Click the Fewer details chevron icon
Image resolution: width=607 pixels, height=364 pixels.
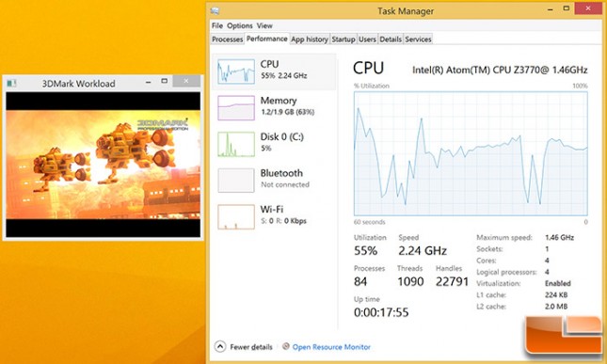pyautogui.click(x=220, y=346)
